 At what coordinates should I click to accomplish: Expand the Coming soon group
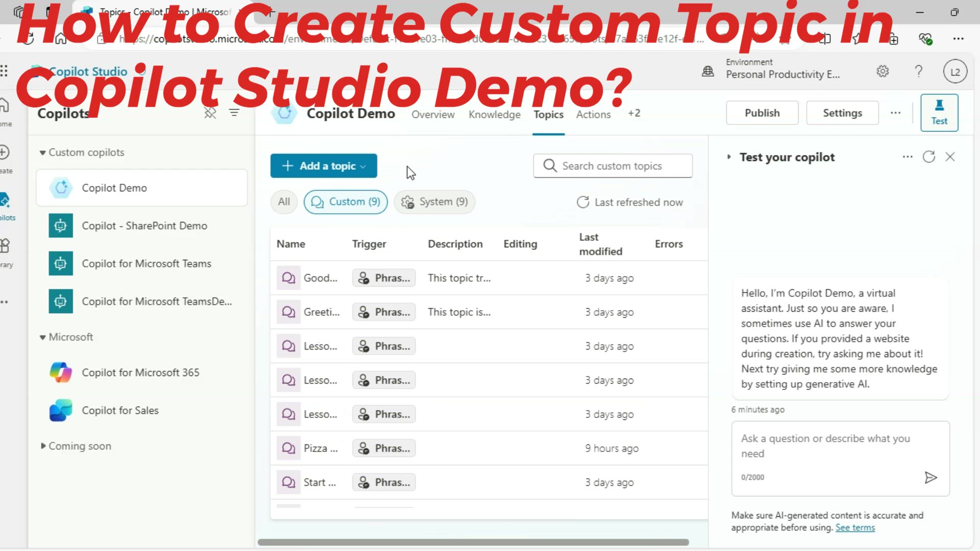[x=43, y=446]
